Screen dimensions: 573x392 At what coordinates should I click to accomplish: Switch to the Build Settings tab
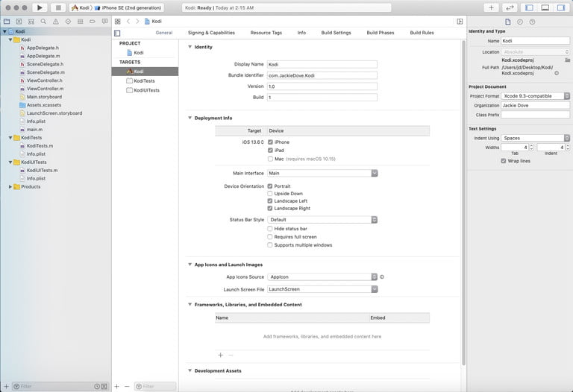click(336, 33)
